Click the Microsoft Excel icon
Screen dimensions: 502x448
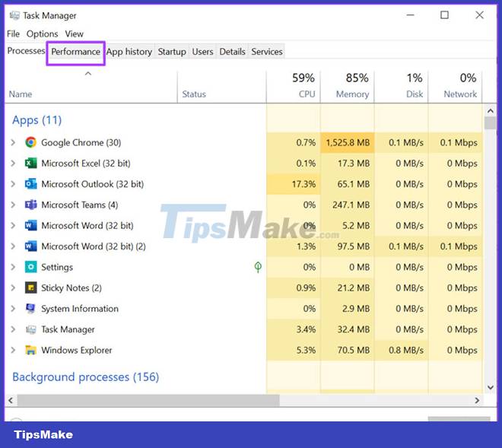coord(30,163)
